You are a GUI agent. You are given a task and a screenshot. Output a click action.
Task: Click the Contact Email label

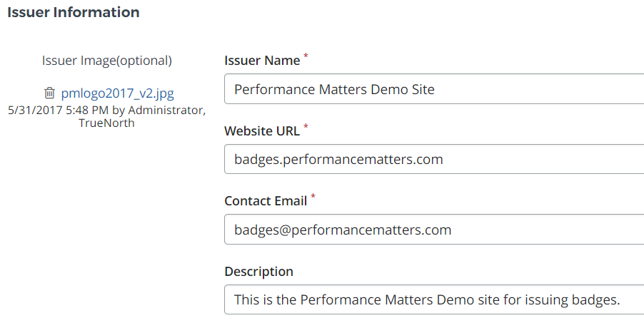[266, 201]
